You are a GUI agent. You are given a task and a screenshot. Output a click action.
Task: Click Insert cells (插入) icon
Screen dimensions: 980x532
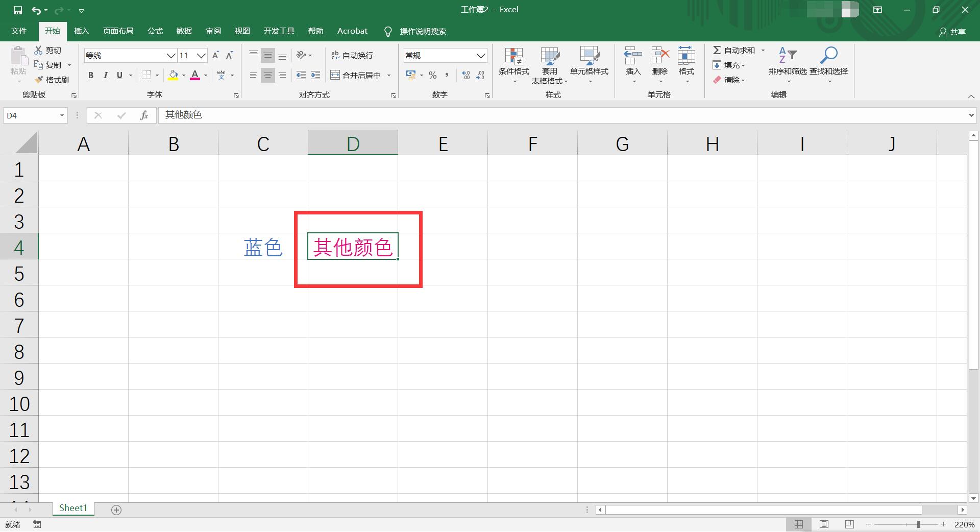(633, 56)
